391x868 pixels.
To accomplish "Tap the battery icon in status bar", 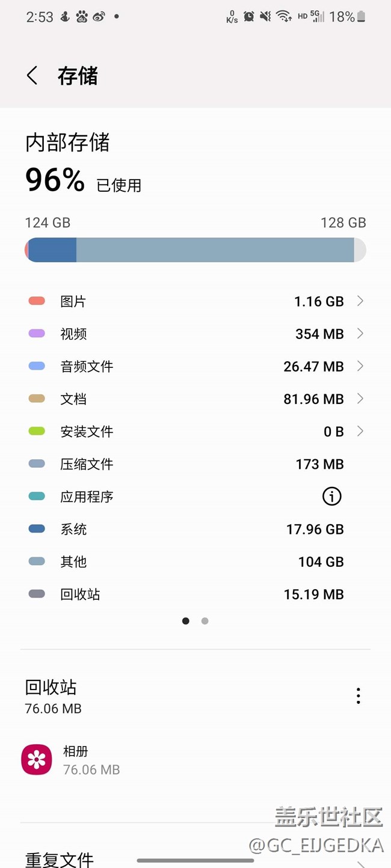I will point(361,17).
